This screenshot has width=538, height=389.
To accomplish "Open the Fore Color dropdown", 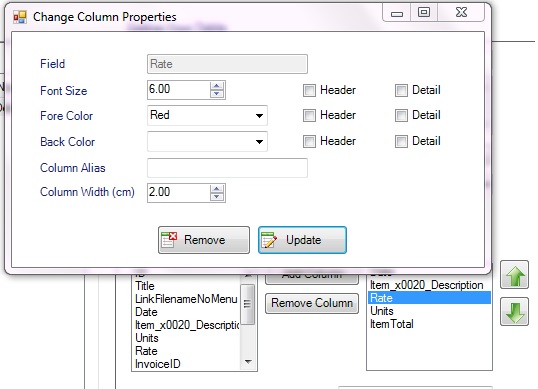I will [x=259, y=116].
